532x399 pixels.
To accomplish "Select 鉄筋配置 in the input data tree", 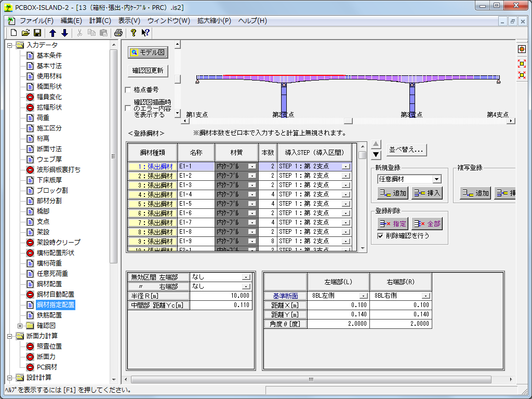I will (49, 315).
